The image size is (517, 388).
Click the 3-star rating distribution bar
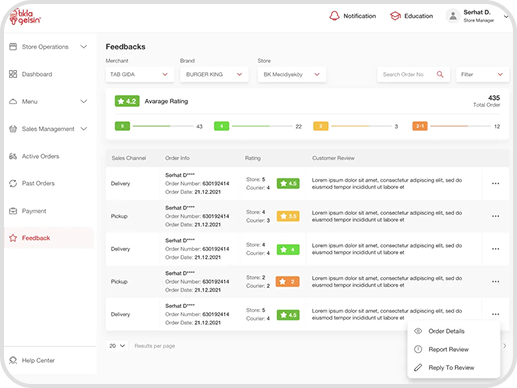coord(361,126)
